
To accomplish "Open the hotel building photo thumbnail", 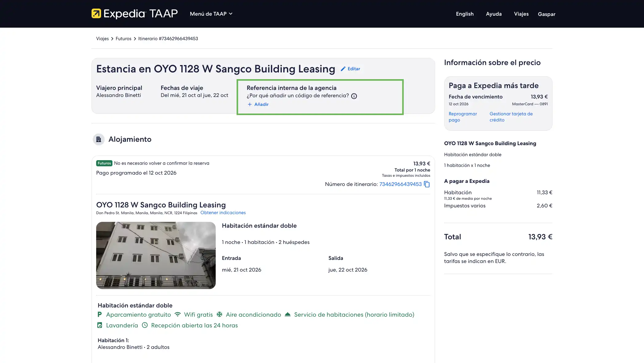I will [x=156, y=255].
